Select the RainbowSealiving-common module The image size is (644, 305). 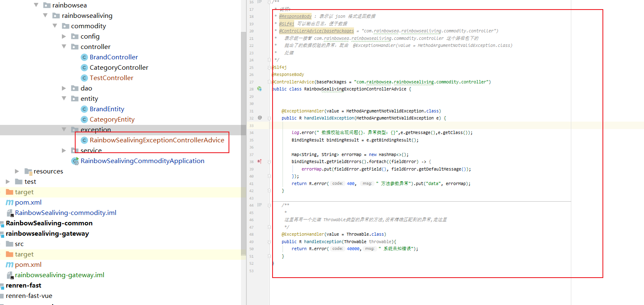coord(49,223)
